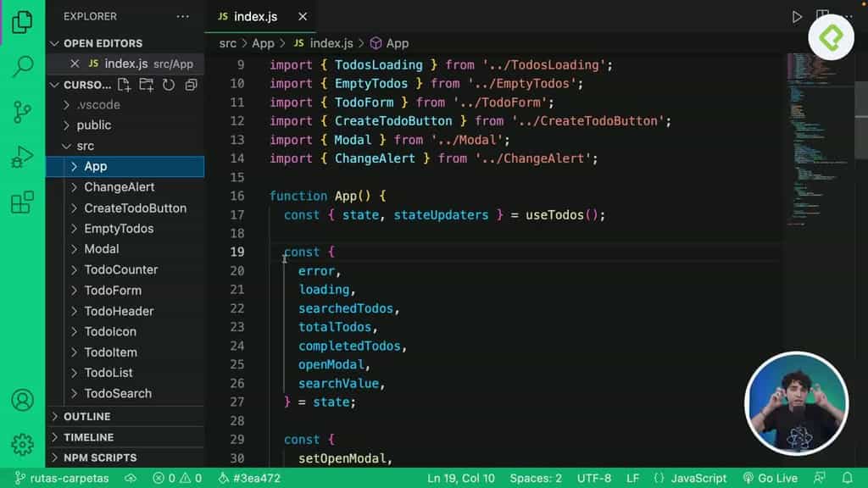Click App folder in the breadcrumb
Image resolution: width=868 pixels, height=488 pixels.
coord(263,43)
